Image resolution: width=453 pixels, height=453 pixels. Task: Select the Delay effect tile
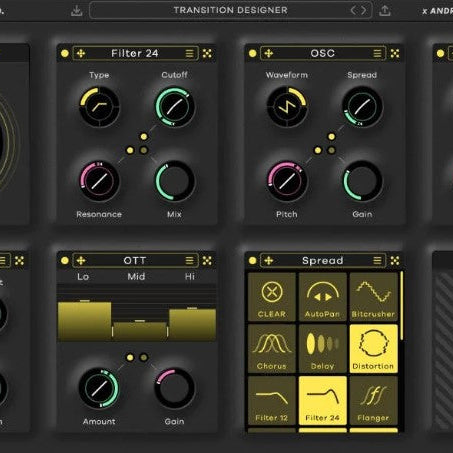pos(322,349)
